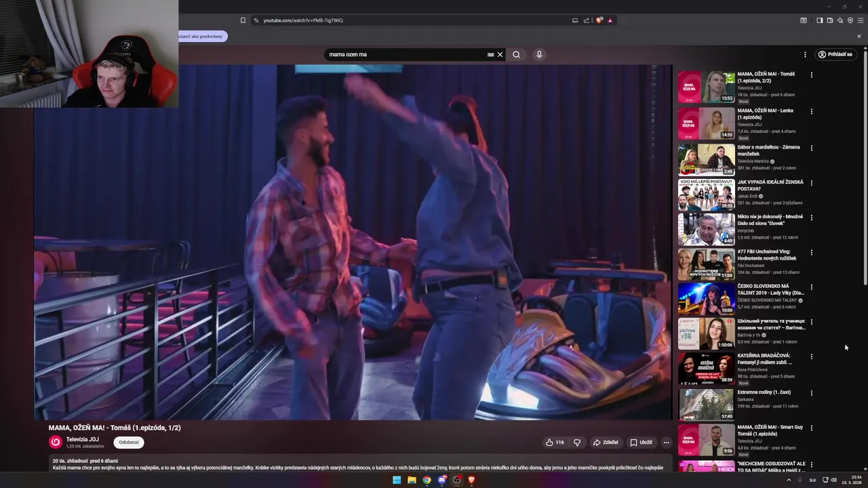
Task: Open Discord from the taskbar
Action: pyautogui.click(x=441, y=480)
